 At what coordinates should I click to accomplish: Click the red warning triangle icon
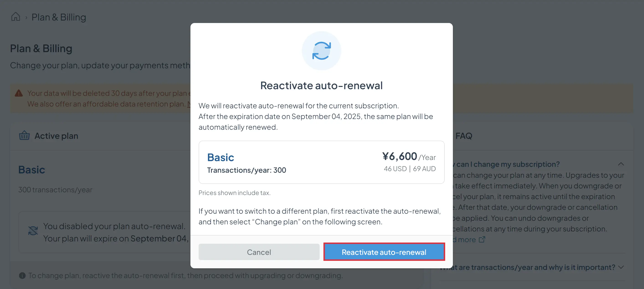[x=19, y=93]
